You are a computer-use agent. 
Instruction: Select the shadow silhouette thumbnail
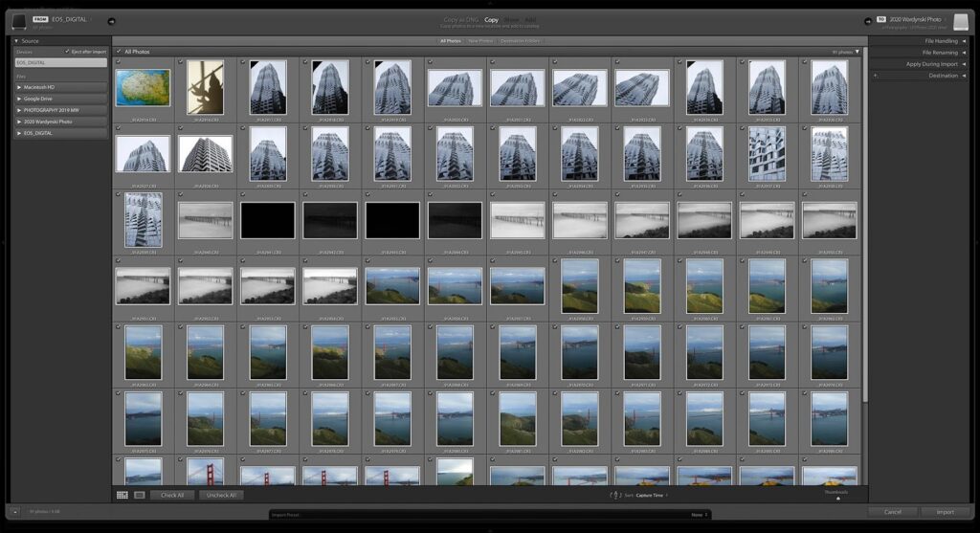(x=205, y=87)
